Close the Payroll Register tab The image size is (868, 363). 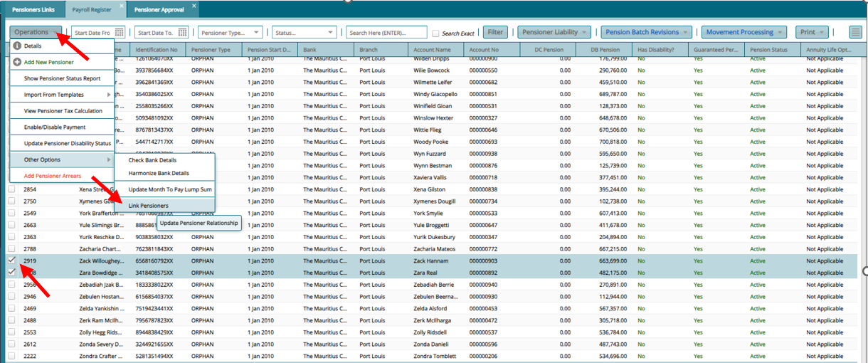[x=122, y=6]
